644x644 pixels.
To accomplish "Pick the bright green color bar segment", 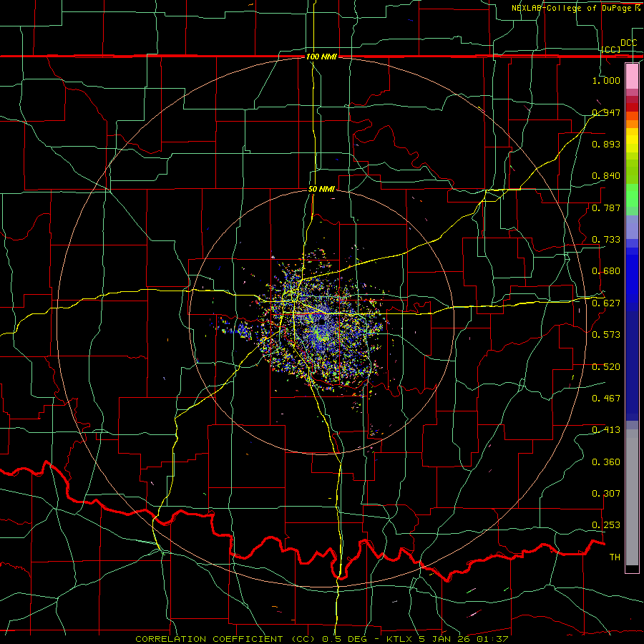I will point(632,195).
